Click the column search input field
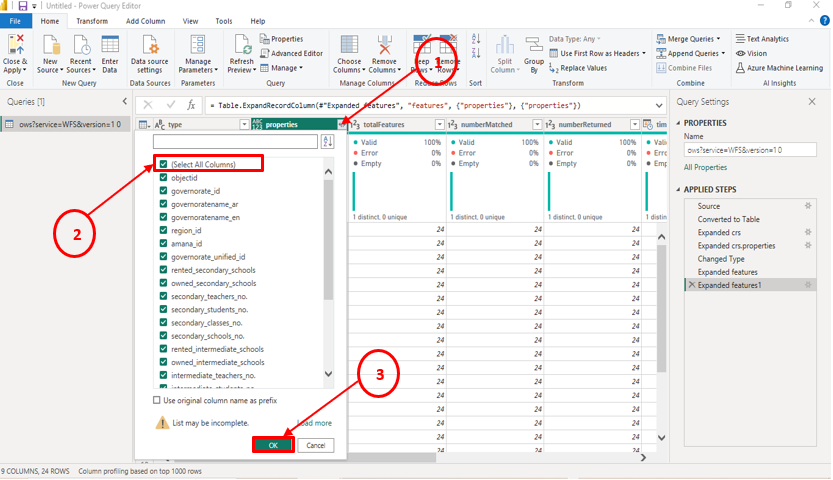833x480 pixels. 235,141
